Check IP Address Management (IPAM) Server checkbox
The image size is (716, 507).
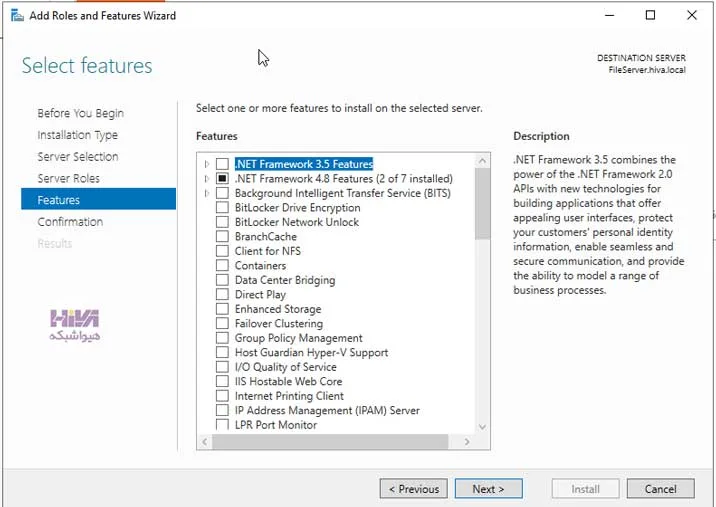pos(222,411)
